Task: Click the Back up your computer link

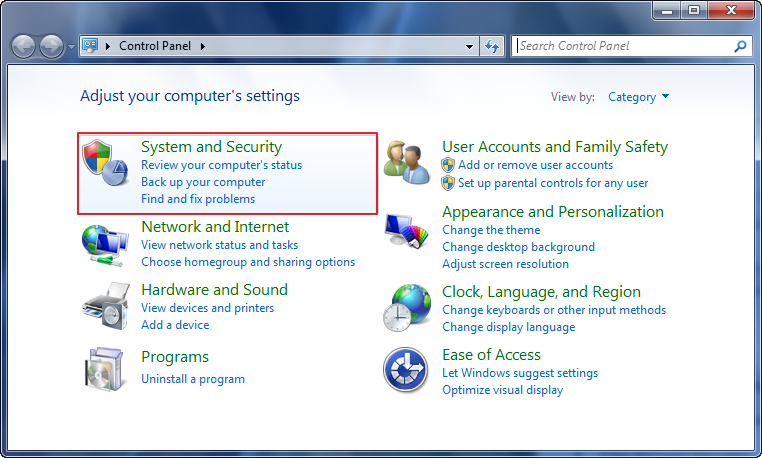Action: tap(203, 182)
